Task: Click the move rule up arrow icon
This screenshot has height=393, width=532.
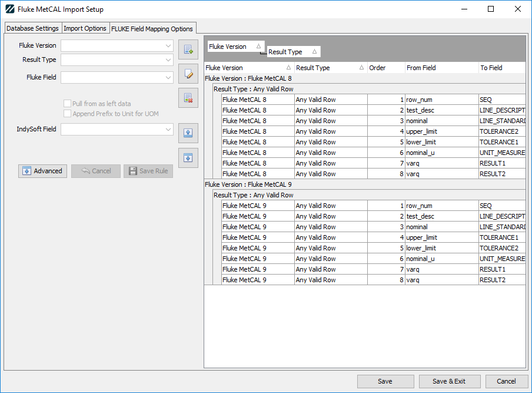Action: coord(188,133)
